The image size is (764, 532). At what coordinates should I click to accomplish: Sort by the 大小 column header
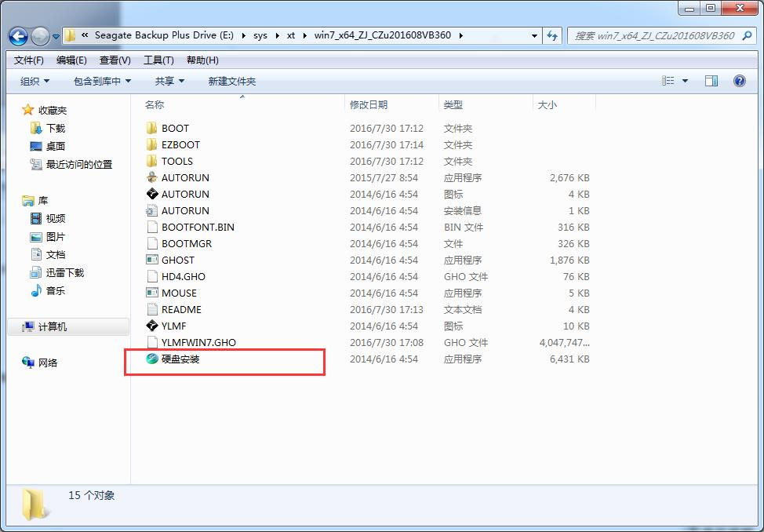click(548, 104)
